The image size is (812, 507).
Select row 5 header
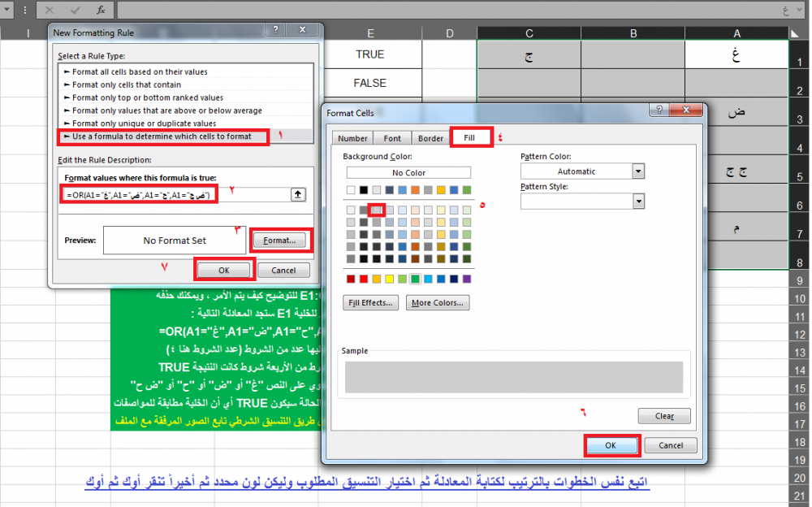point(800,170)
